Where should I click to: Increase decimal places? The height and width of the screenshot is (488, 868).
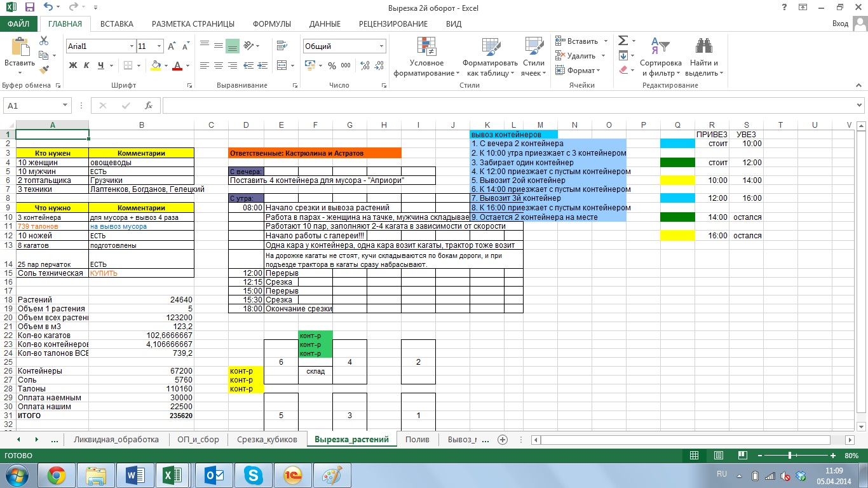pos(365,65)
